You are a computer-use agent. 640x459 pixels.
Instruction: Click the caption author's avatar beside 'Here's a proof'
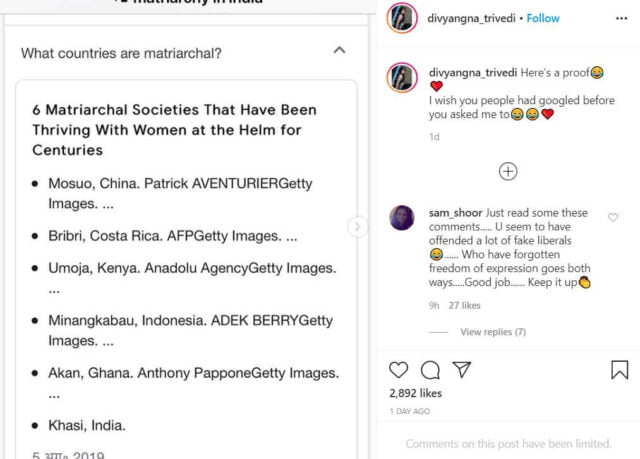(x=403, y=77)
